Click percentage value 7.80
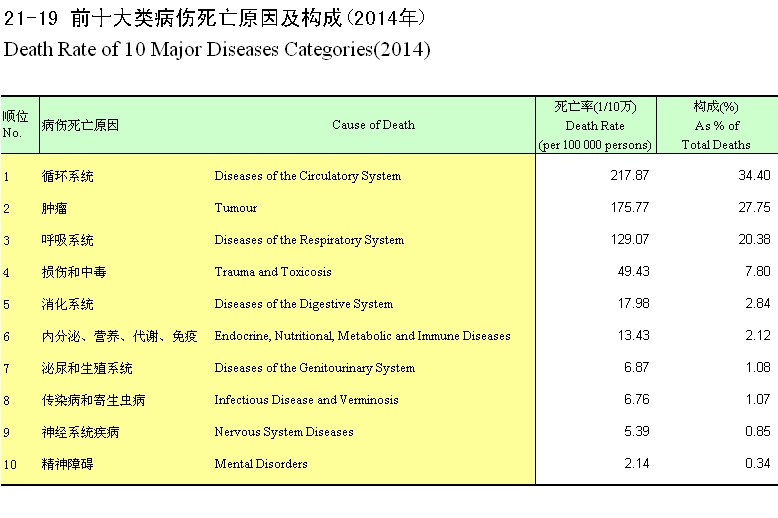Screen dimensions: 778x518 (x=758, y=271)
